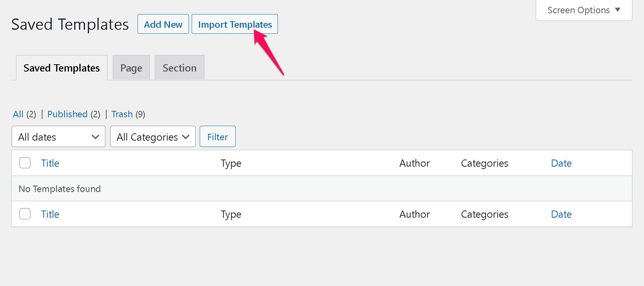Switch to the Saved Templates tab

[x=61, y=68]
